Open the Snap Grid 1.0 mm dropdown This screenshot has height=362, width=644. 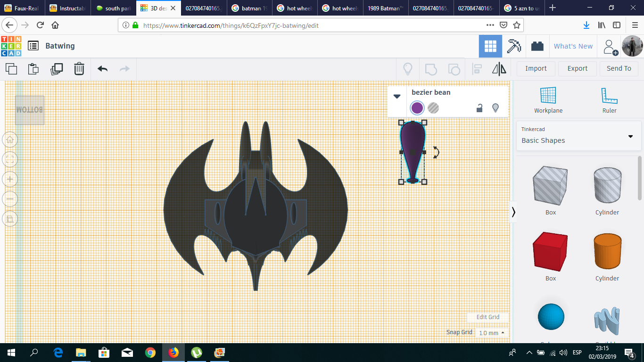click(492, 333)
